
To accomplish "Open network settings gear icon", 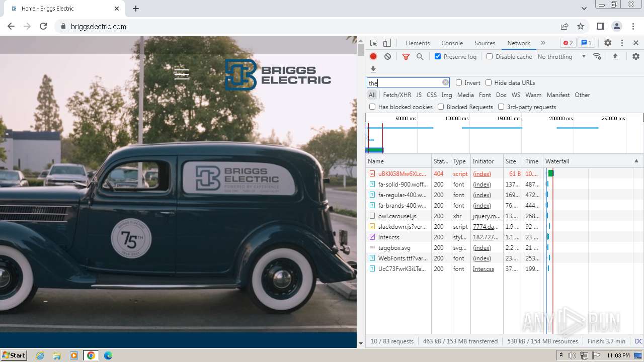I will tap(636, 56).
